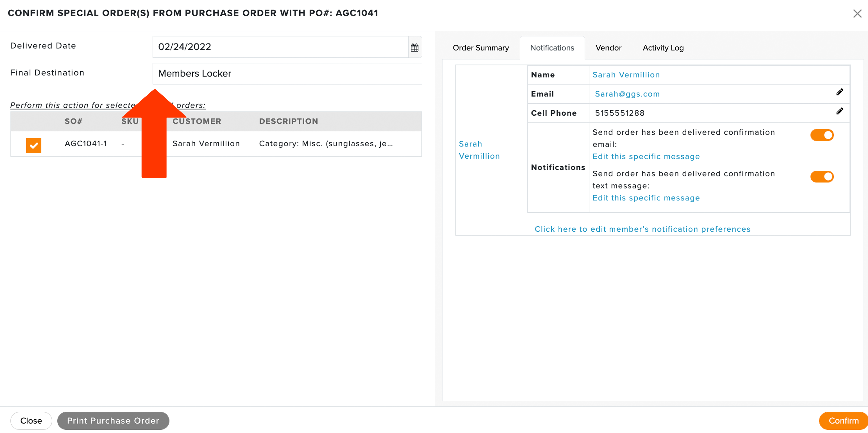868x433 pixels.
Task: Click the 5155551288 phone number
Action: 619,113
